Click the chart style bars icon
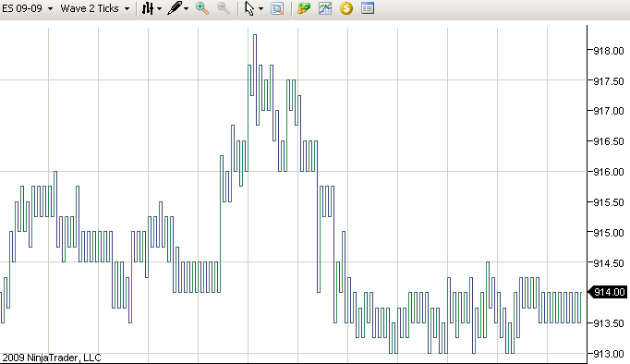 coord(148,8)
